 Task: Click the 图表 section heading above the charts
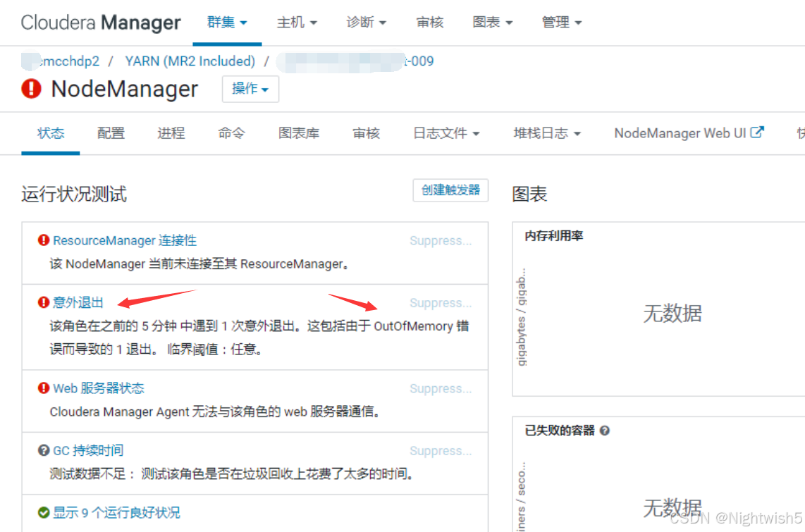click(529, 194)
